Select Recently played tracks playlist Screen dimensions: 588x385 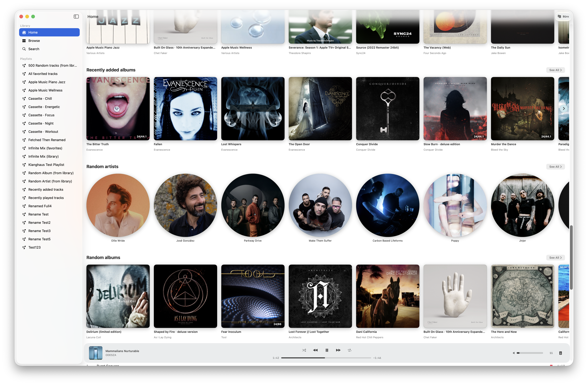coord(49,198)
